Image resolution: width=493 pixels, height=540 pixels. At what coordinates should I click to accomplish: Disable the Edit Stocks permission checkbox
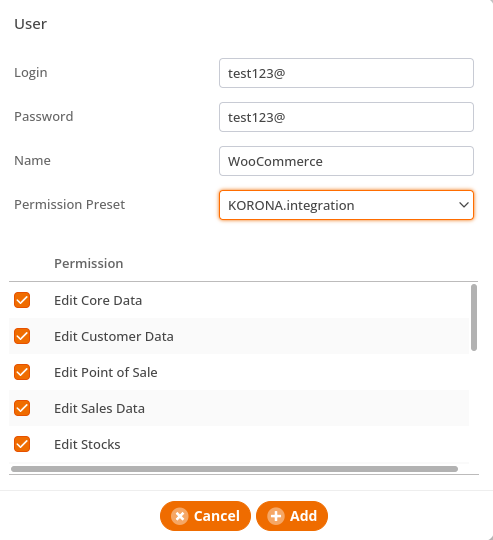(x=22, y=444)
